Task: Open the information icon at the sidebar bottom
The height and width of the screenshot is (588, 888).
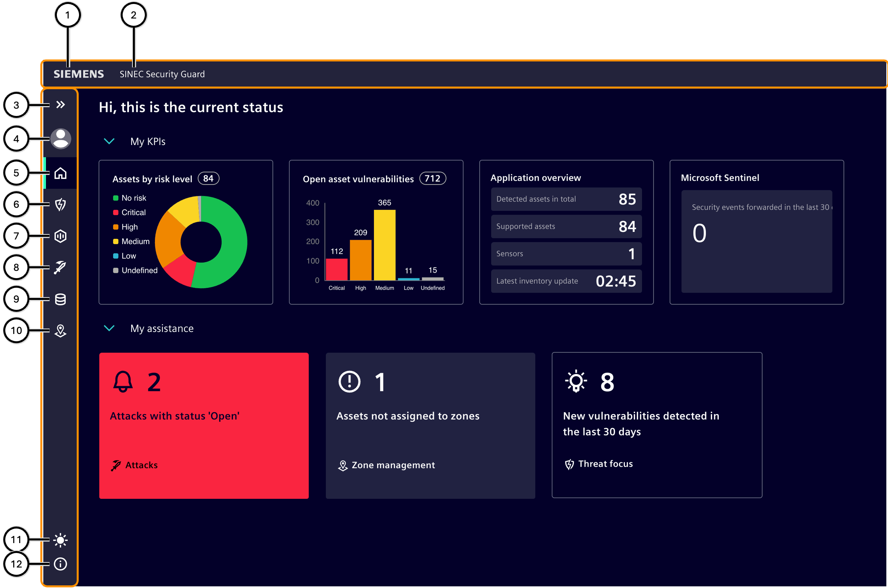Action: pyautogui.click(x=61, y=564)
